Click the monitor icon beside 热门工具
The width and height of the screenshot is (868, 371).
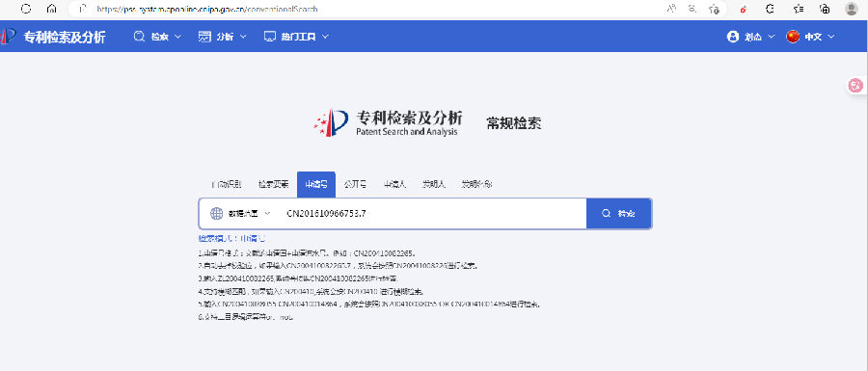[x=270, y=37]
